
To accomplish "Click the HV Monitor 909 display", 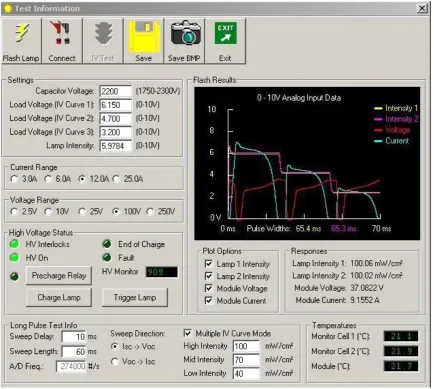I will click(x=162, y=272).
